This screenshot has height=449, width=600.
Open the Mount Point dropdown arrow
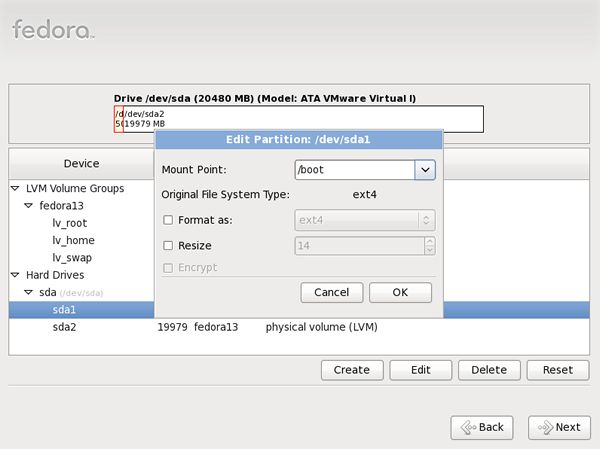425,170
